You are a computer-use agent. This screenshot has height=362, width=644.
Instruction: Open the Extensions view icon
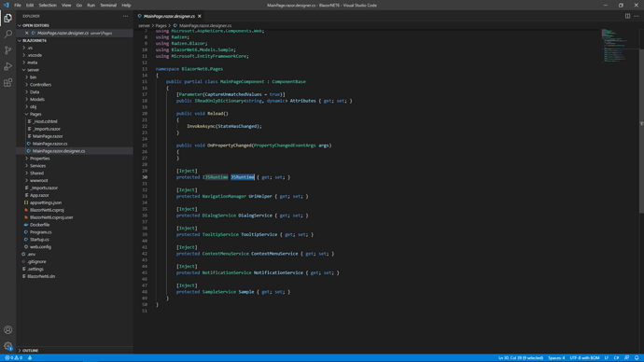[x=7, y=83]
